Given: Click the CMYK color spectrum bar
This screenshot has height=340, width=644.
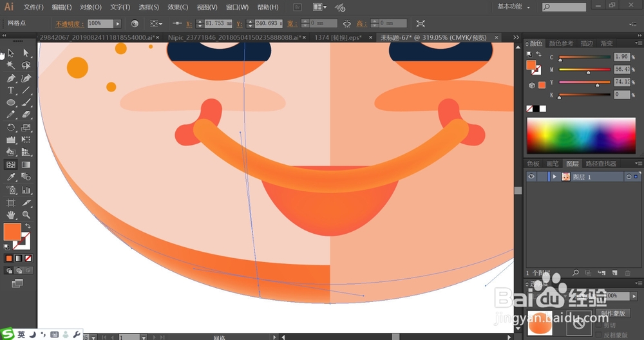Looking at the screenshot, I should coord(581,136).
